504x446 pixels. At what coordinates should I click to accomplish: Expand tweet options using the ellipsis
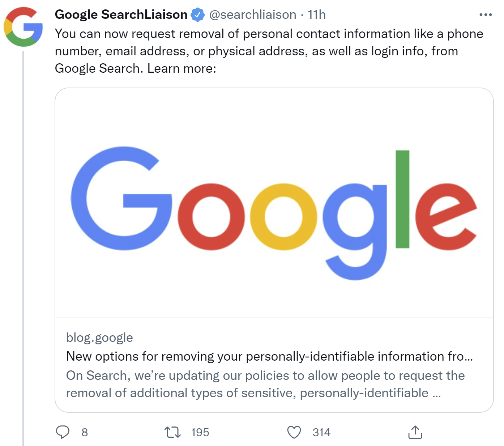pos(486,14)
